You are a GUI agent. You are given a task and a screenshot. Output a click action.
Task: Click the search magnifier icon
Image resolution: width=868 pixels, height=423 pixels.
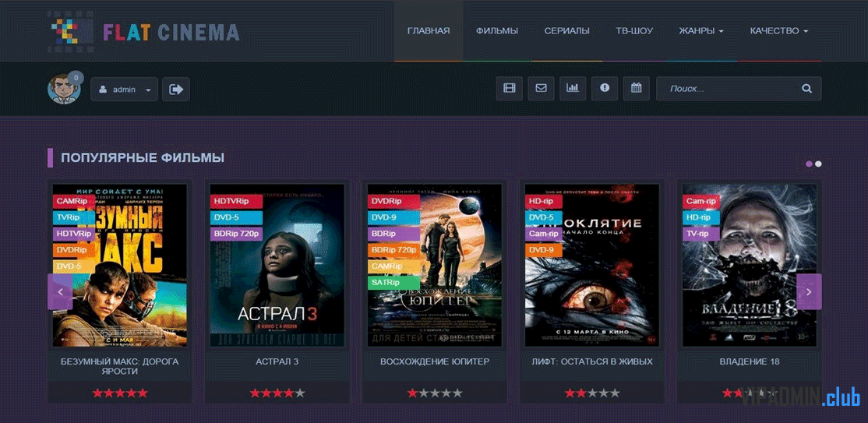click(806, 89)
